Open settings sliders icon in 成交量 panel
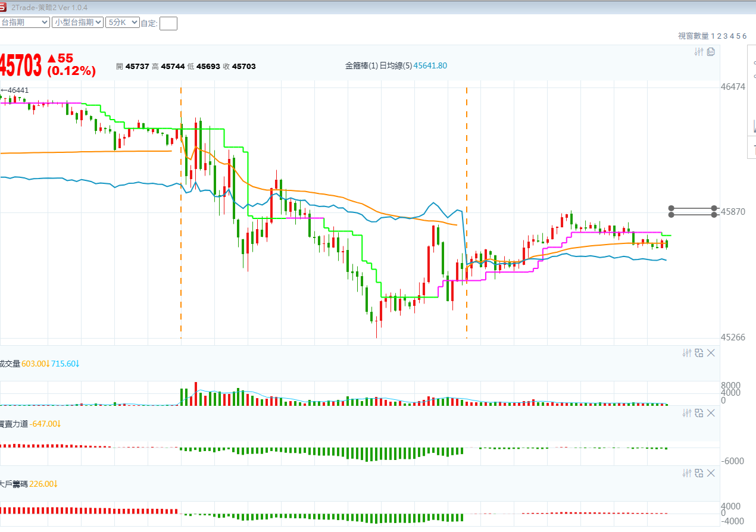Image resolution: width=756 pixels, height=532 pixels. pos(687,353)
